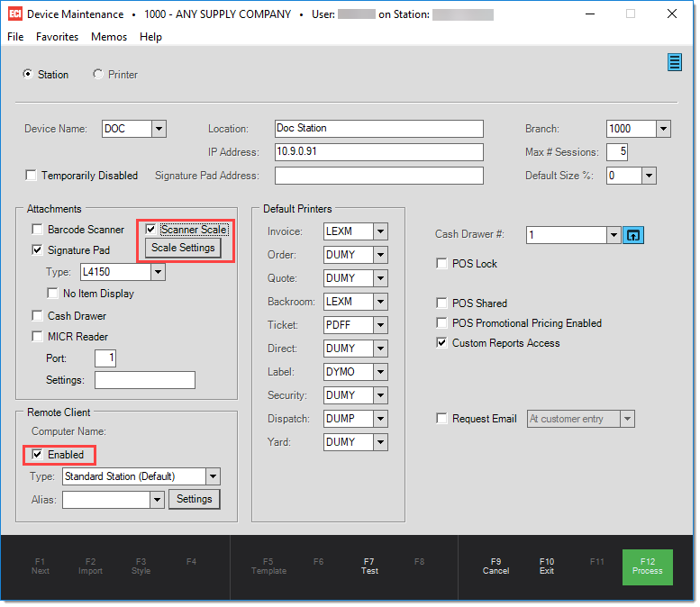This screenshot has height=607, width=700.
Task: Toggle the Scanner Scale checkbox
Action: [x=151, y=231]
